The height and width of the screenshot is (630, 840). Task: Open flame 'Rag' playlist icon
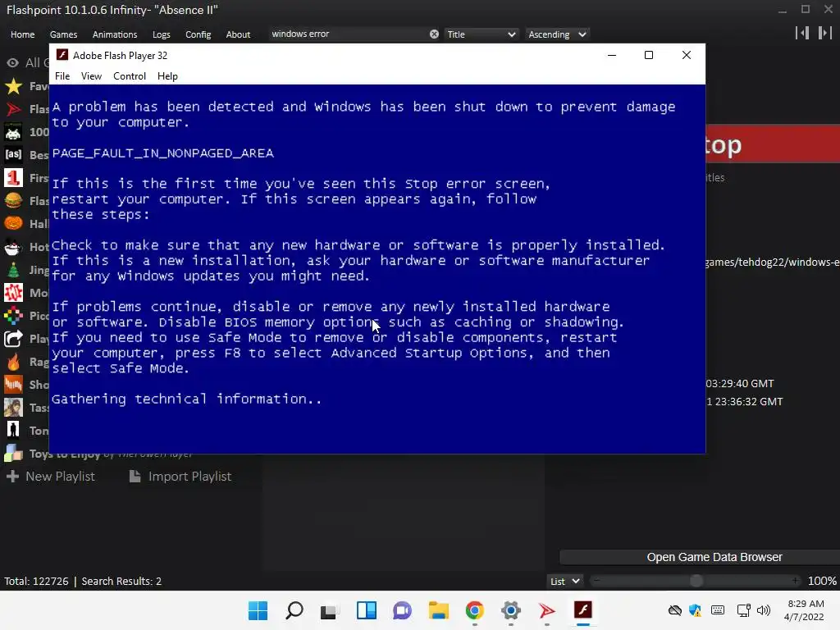(x=13, y=362)
